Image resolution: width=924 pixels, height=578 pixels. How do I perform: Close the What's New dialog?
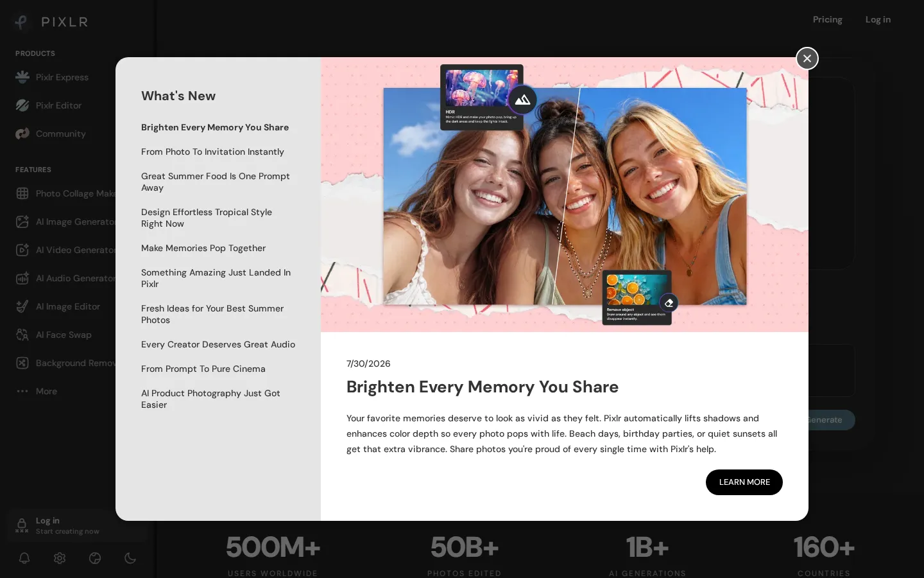click(x=807, y=58)
